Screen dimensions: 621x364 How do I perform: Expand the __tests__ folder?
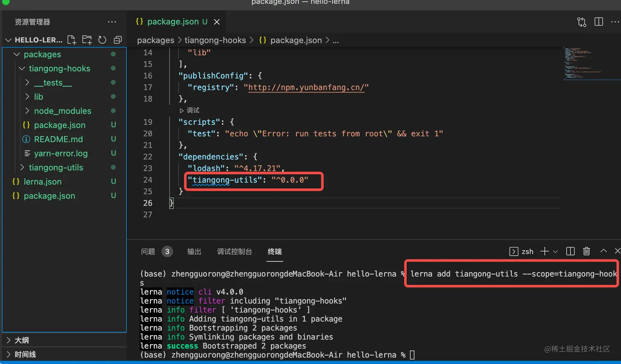27,82
